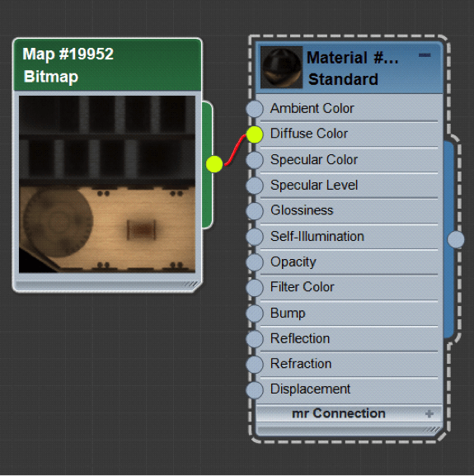474x476 pixels.
Task: Click the Bump slot label
Action: (x=288, y=313)
